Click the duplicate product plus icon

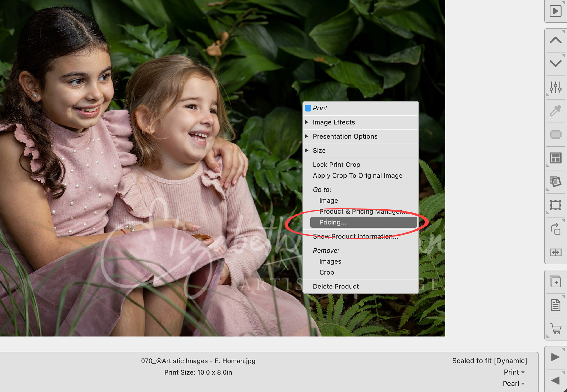tap(555, 282)
